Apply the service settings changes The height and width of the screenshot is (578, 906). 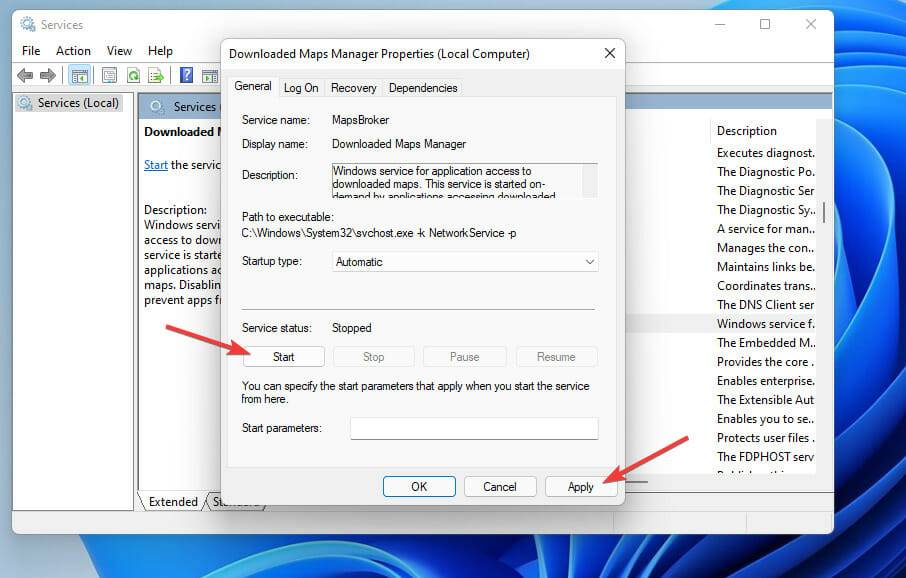coord(581,486)
